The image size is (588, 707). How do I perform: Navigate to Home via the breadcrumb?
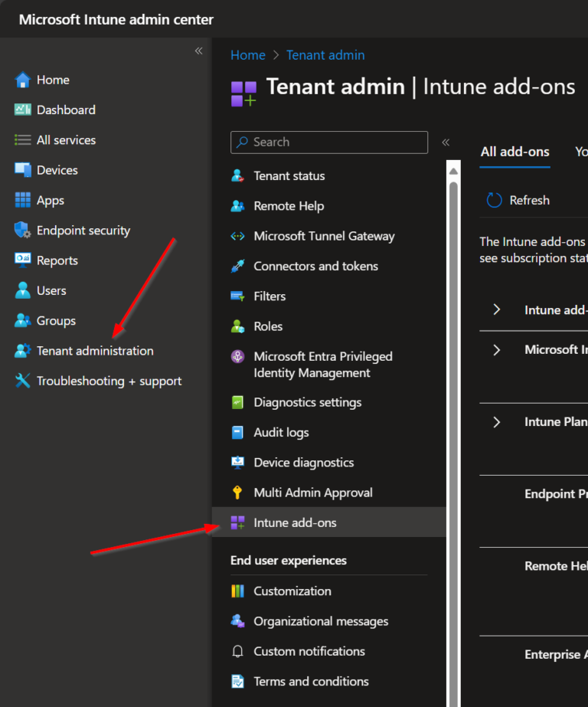247,54
